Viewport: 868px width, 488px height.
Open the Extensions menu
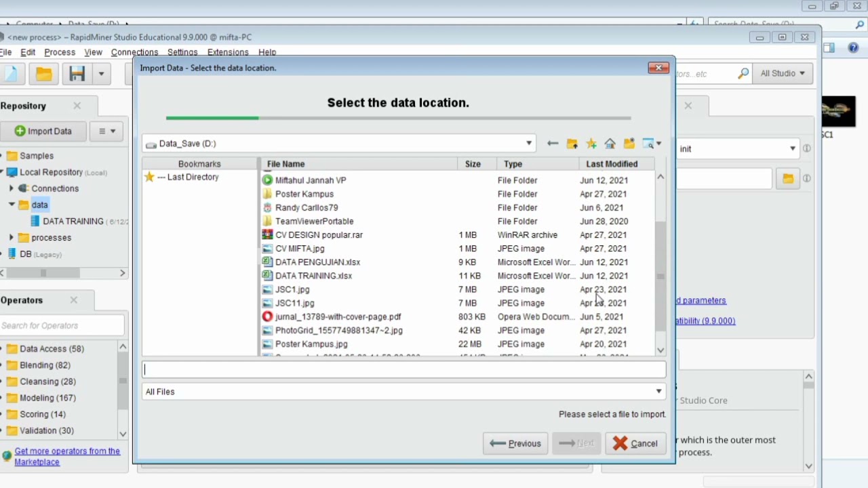[228, 52]
